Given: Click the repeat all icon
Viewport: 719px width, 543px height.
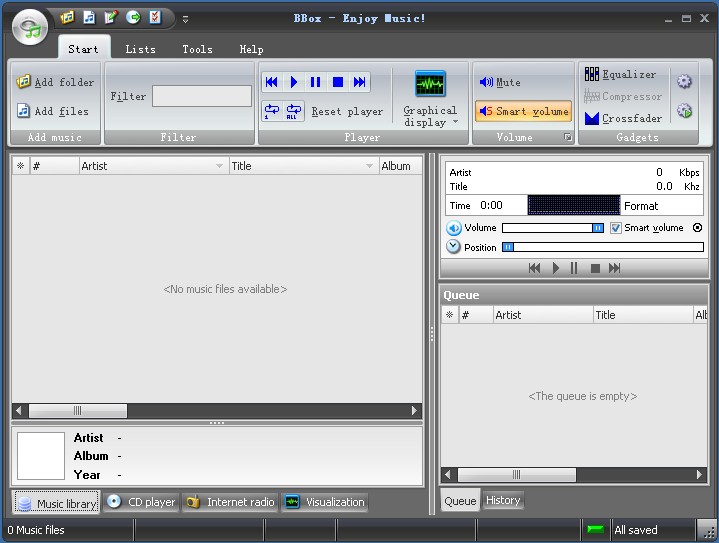Looking at the screenshot, I should [x=294, y=111].
